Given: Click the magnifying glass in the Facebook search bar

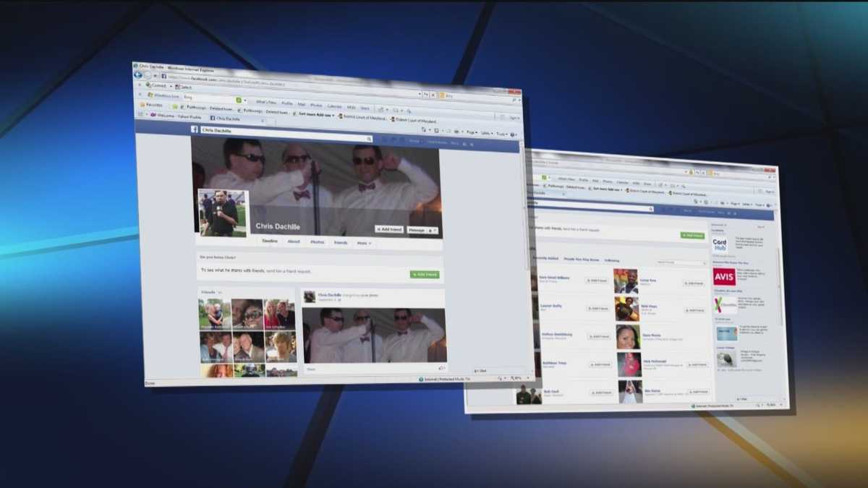Looking at the screenshot, I should [369, 139].
